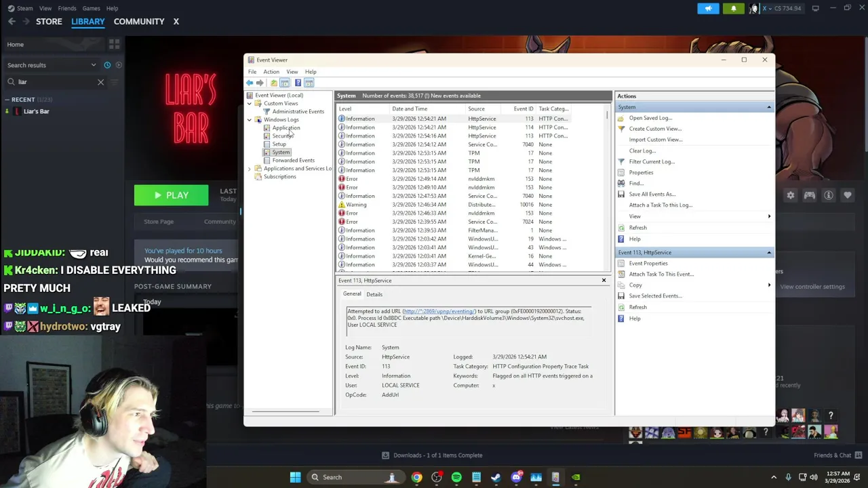Viewport: 868px width, 488px height.
Task: Expand Applications and Services Logs node
Action: click(250, 168)
